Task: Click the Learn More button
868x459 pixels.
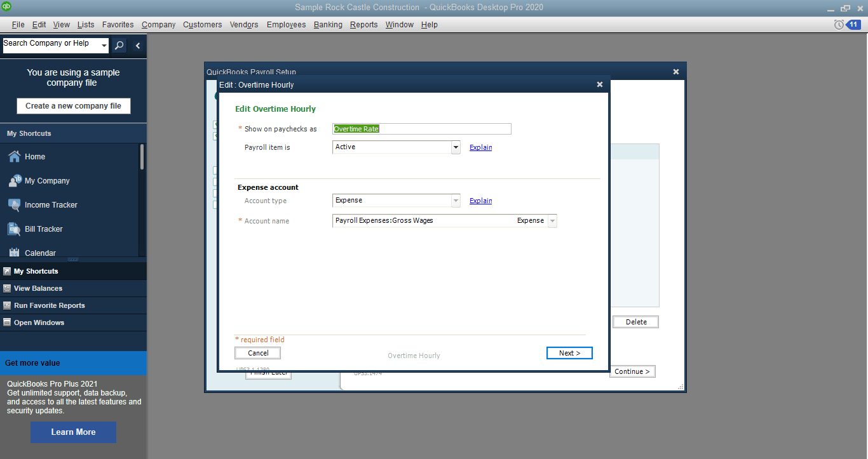Action: (x=73, y=432)
